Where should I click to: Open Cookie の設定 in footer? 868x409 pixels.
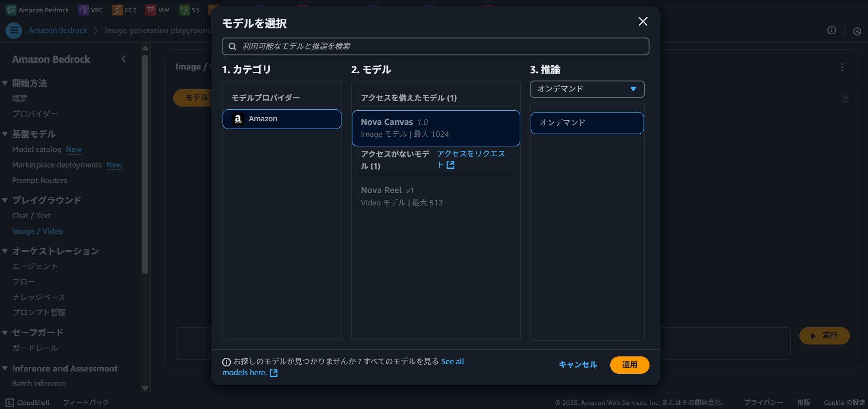coord(844,403)
